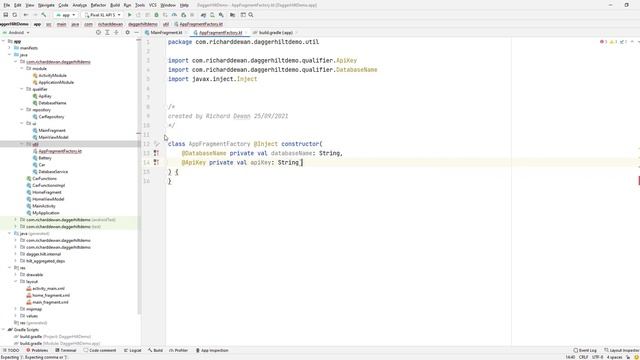Screen dimensions: 640x360
Task: Open the app run configuration dropdown
Action: click(66, 15)
